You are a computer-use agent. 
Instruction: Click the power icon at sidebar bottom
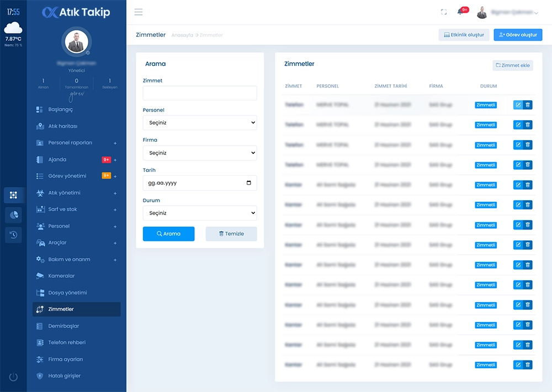[13, 377]
